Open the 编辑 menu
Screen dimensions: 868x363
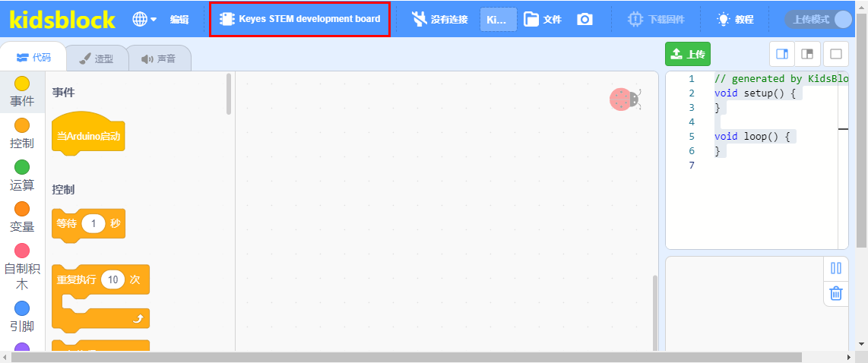179,20
